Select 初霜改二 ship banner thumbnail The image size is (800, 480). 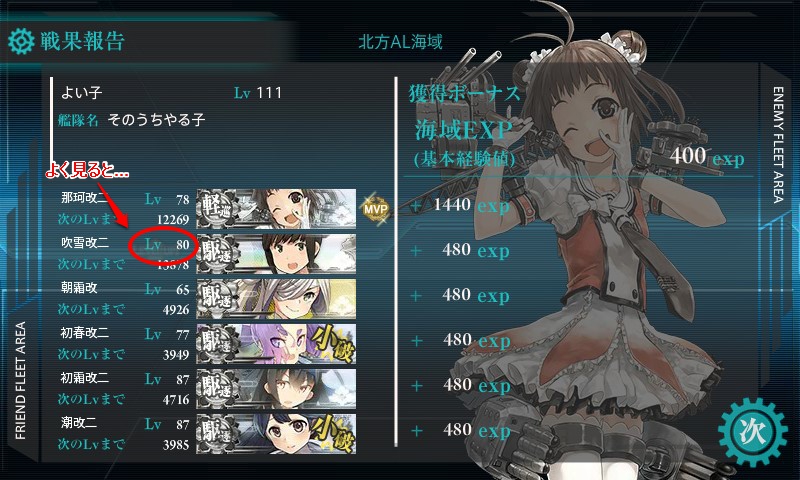point(276,388)
